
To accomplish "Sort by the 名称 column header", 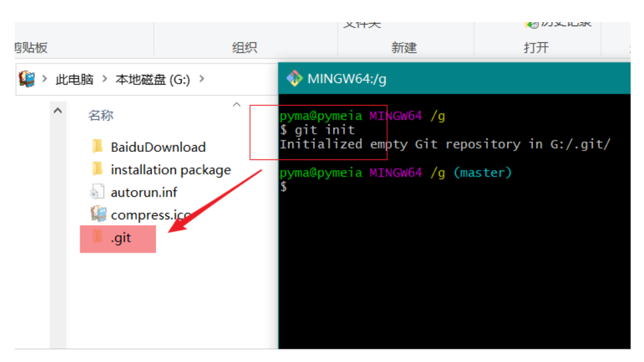I will pos(100,115).
